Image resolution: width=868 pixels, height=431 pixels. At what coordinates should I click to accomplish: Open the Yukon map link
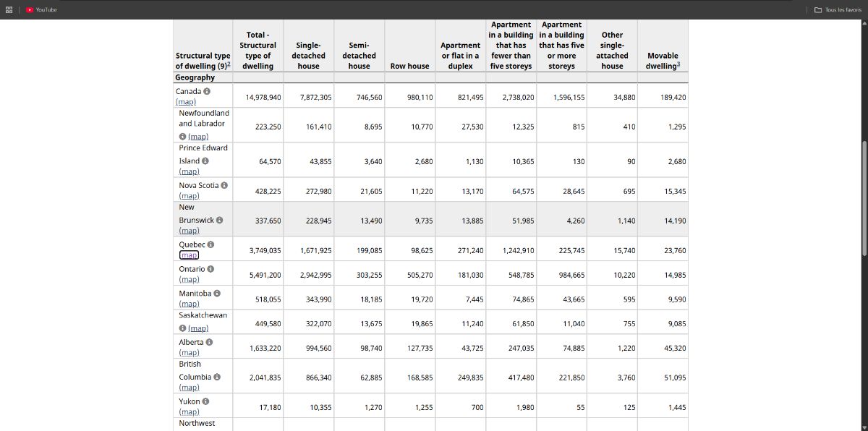coord(190,411)
